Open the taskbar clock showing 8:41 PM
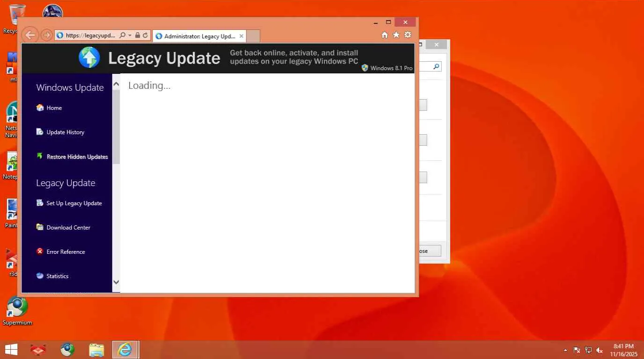This screenshot has width=644, height=359. click(x=623, y=350)
